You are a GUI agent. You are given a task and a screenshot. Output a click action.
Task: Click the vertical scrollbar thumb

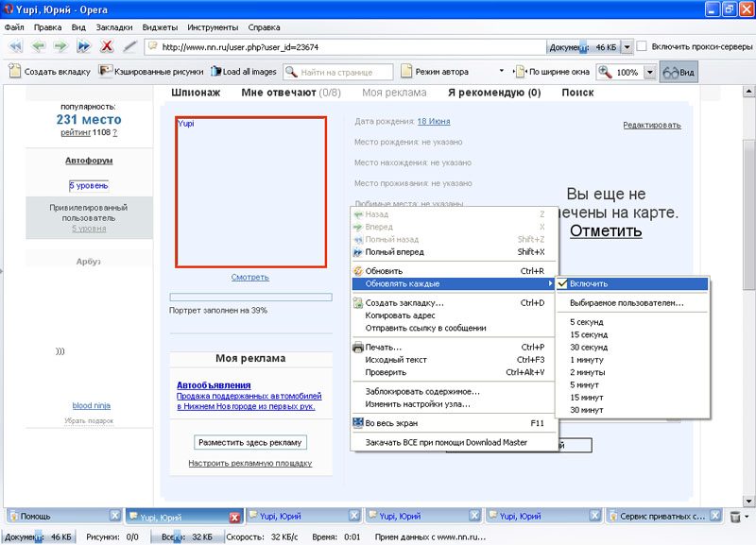748,216
